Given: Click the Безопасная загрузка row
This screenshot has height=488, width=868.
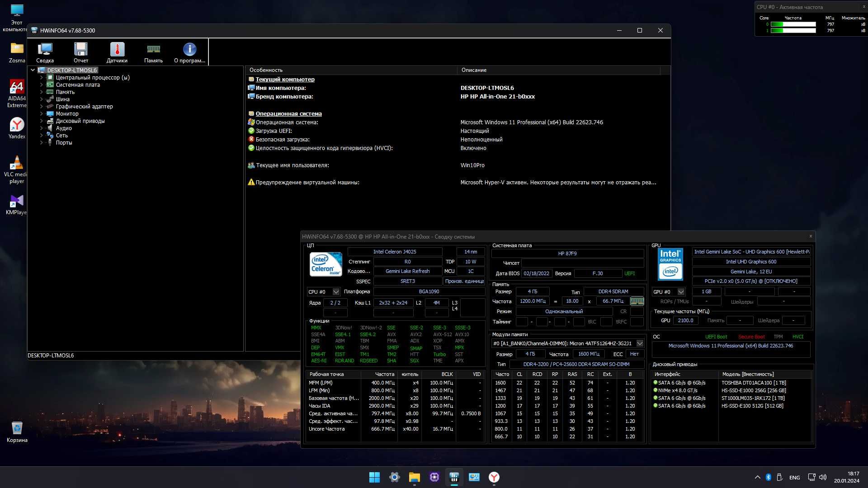Looking at the screenshot, I should point(457,140).
